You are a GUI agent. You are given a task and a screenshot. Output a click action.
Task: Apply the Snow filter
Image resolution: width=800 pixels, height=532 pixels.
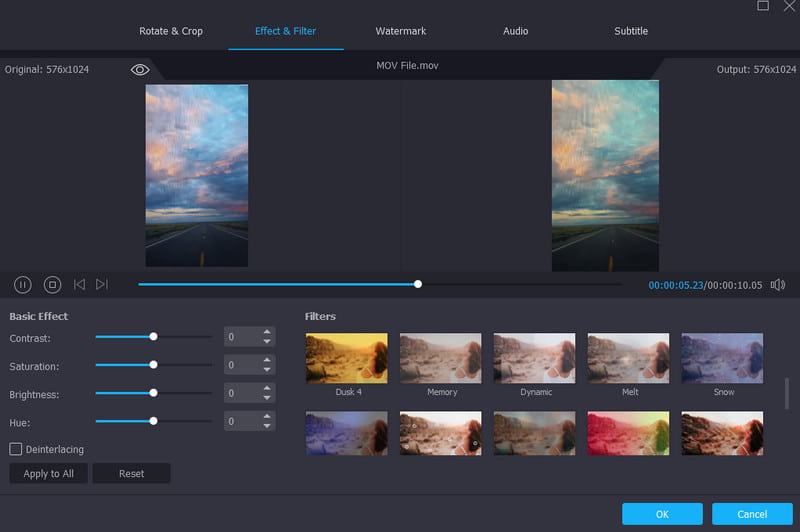(x=723, y=358)
